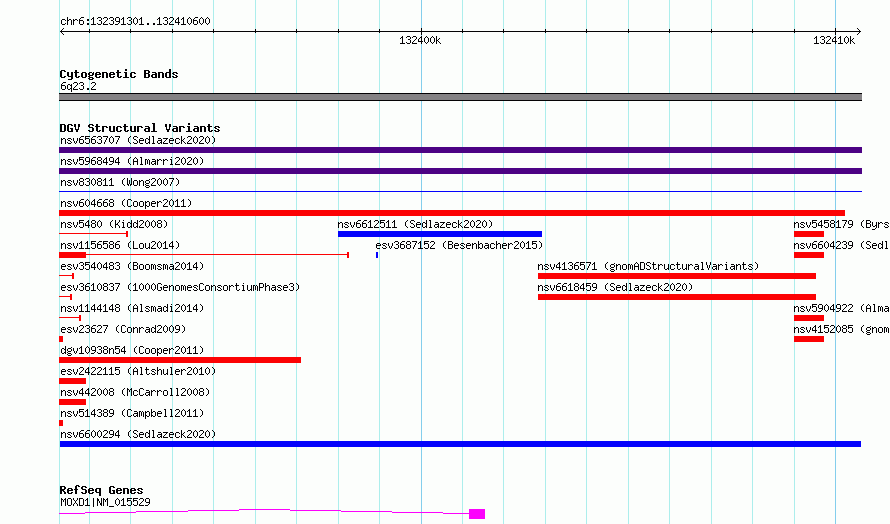Select the red esv2422115 bar
This screenshot has height=524, width=890.
pyautogui.click(x=73, y=382)
